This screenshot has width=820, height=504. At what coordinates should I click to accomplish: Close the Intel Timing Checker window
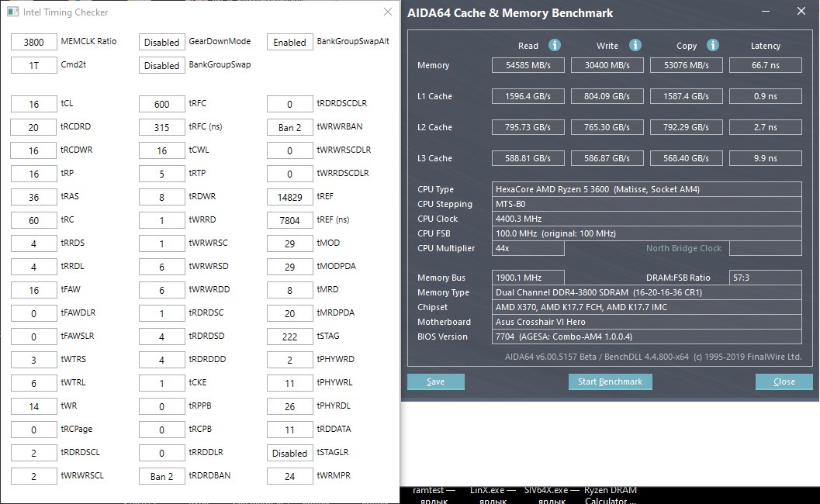(x=388, y=12)
